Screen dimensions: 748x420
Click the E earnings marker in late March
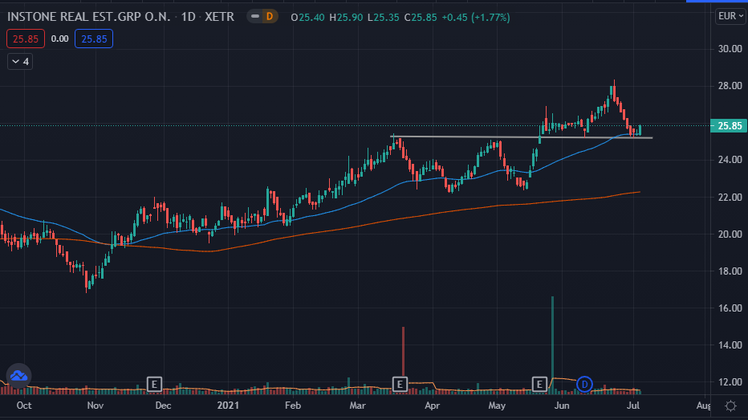point(400,384)
